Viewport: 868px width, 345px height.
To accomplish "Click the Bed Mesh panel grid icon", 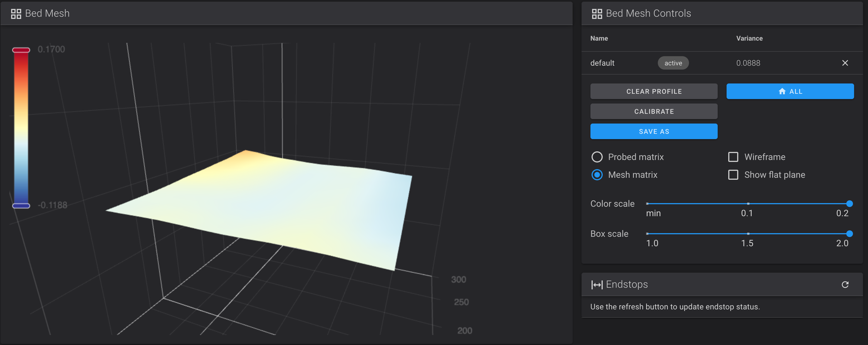I will click(x=16, y=13).
